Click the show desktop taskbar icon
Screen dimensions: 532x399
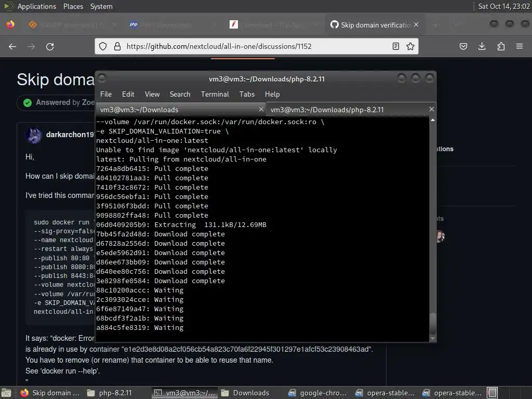click(6, 393)
